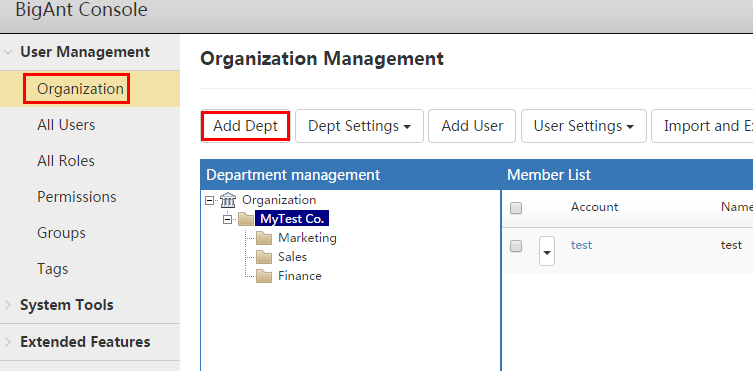Select the Organization root label in tree
753x371 pixels.
coord(279,200)
